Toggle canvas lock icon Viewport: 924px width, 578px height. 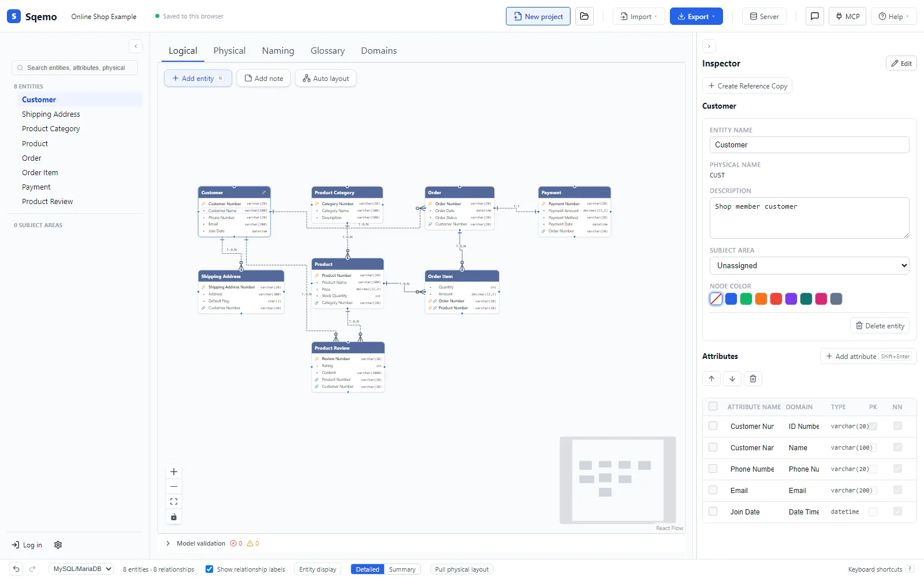pos(174,517)
